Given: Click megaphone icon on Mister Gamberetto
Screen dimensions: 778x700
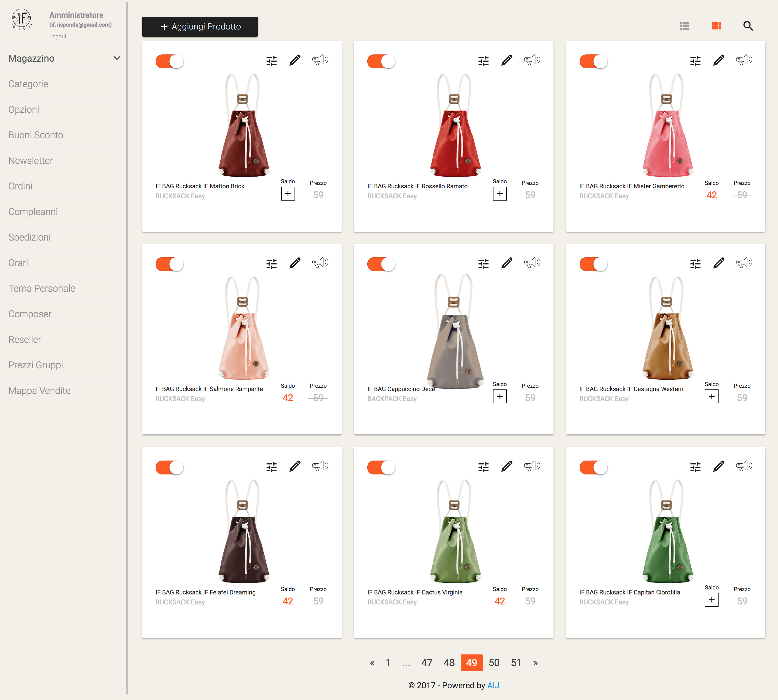Looking at the screenshot, I should pyautogui.click(x=744, y=60).
